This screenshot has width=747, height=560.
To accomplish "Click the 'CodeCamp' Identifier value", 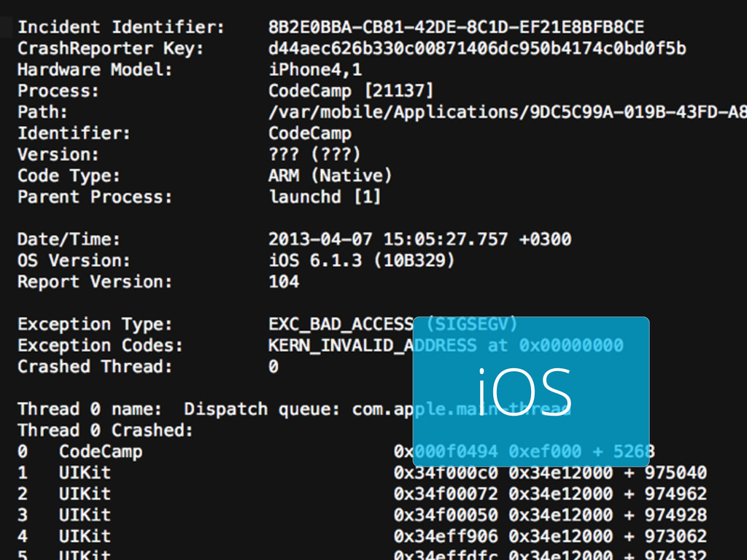I will (x=309, y=133).
